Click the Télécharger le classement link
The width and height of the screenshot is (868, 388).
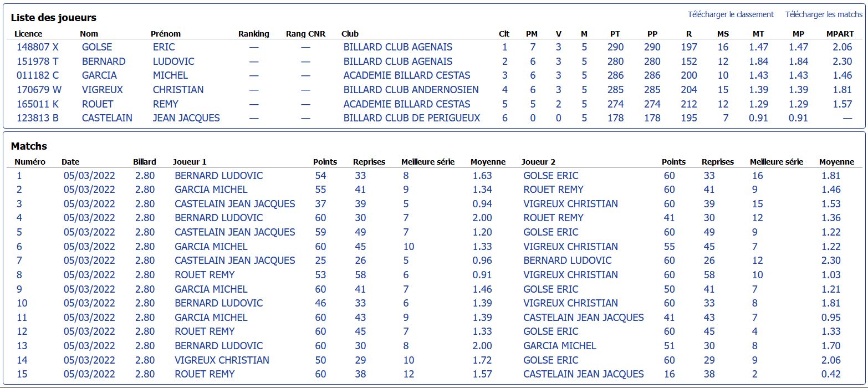[731, 14]
